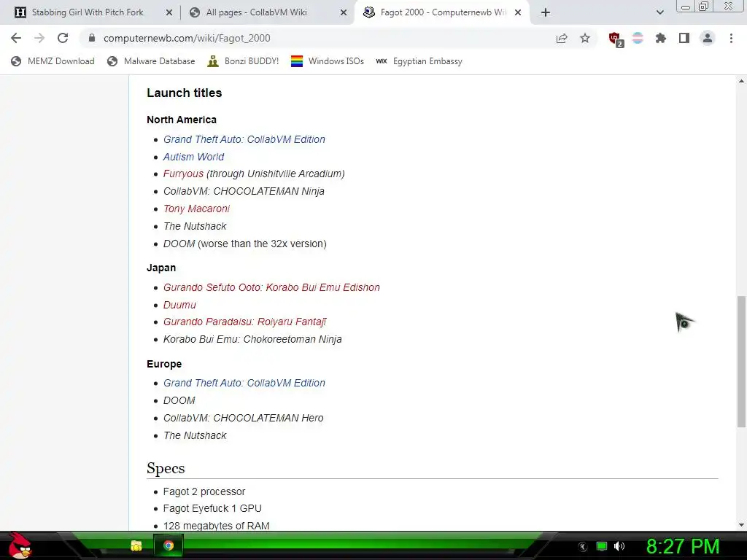Open the Chrome profile avatar
The width and height of the screenshot is (747, 560).
[x=708, y=38]
